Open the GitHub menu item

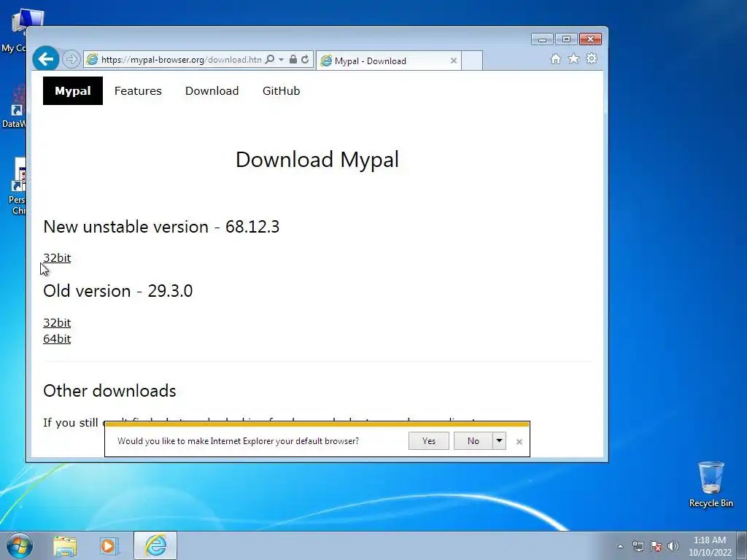tap(281, 91)
